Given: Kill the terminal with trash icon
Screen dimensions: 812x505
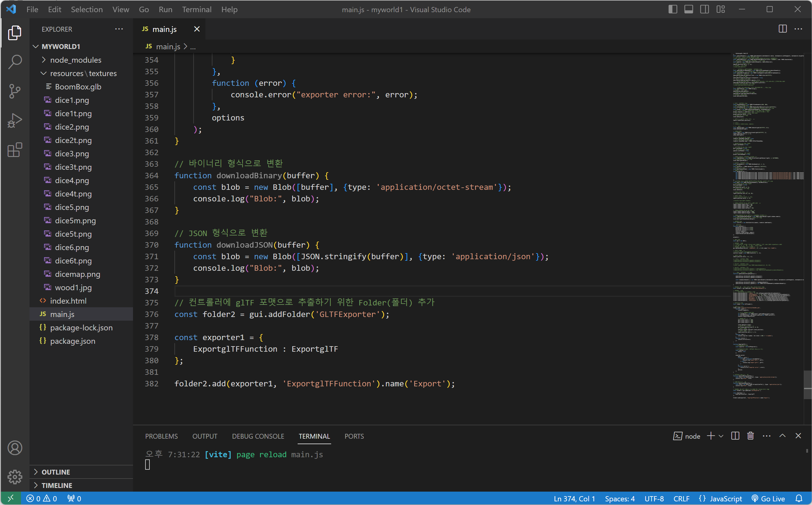Looking at the screenshot, I should pos(750,436).
